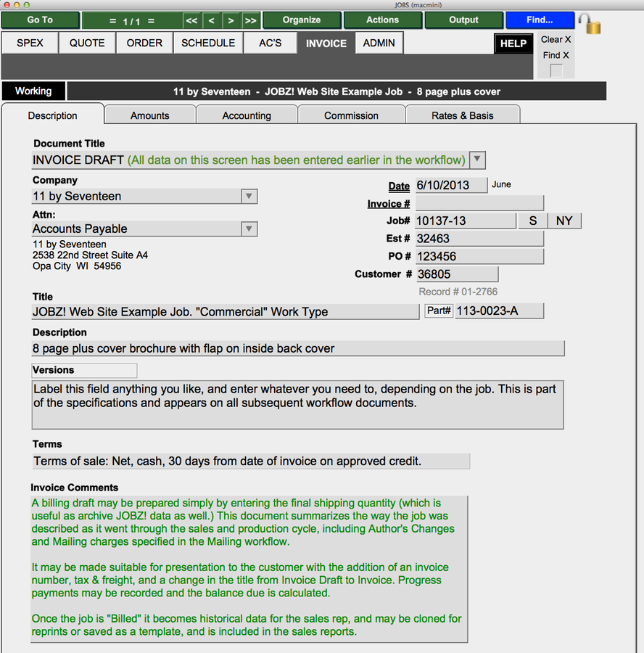This screenshot has height=653, width=644.
Task: Toggle the S button beside Job#
Action: (532, 221)
